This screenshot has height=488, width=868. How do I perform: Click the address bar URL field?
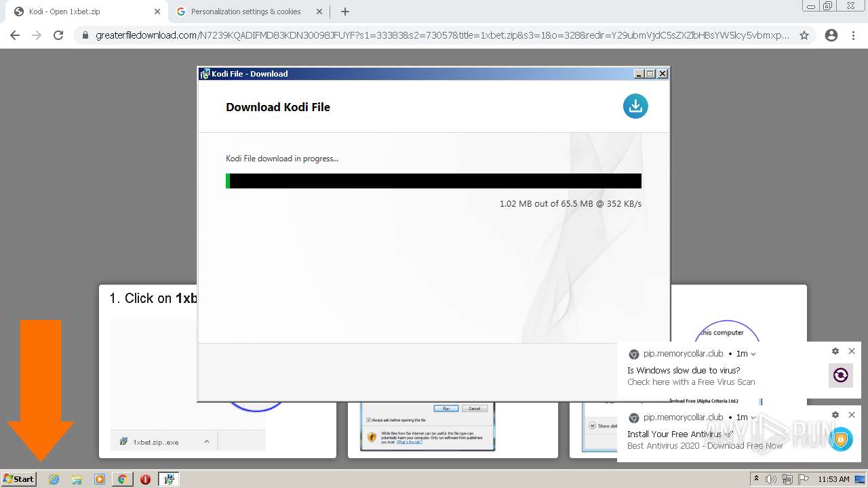tap(442, 35)
